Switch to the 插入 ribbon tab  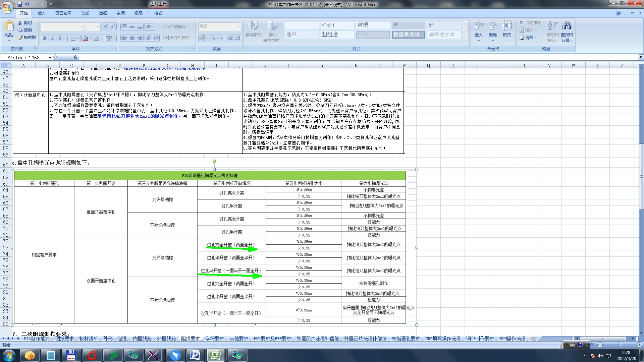tap(41, 13)
